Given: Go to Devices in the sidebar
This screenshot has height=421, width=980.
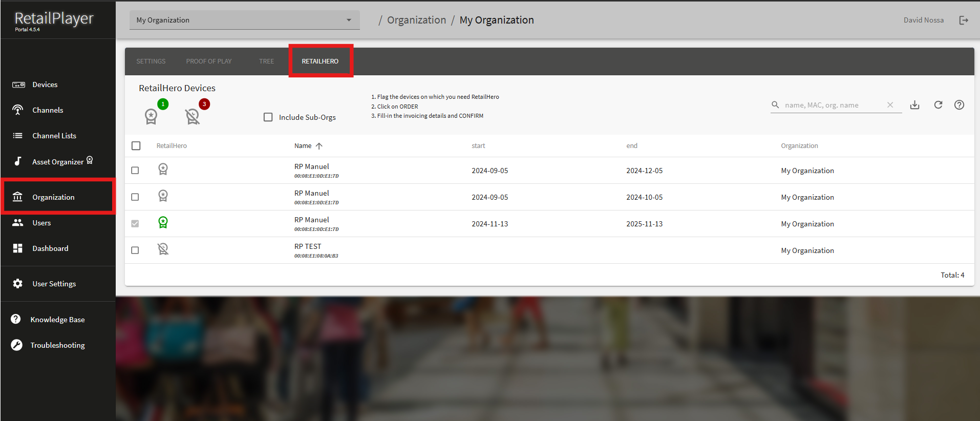Looking at the screenshot, I should pyautogui.click(x=45, y=85).
